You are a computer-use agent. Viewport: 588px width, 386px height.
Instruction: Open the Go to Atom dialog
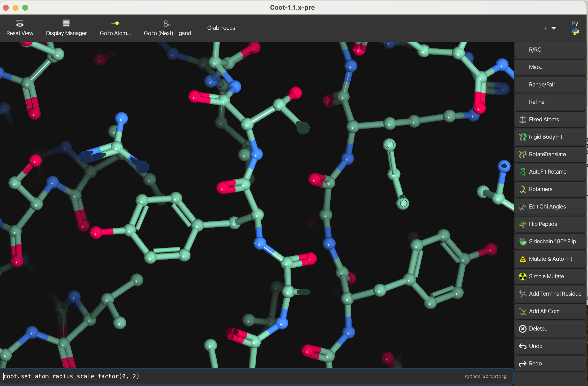115,28
